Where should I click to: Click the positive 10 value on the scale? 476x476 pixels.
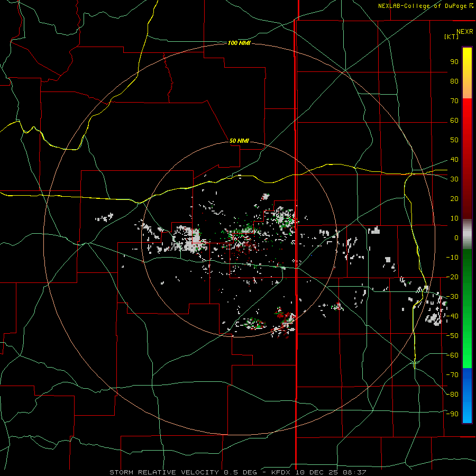click(454, 218)
